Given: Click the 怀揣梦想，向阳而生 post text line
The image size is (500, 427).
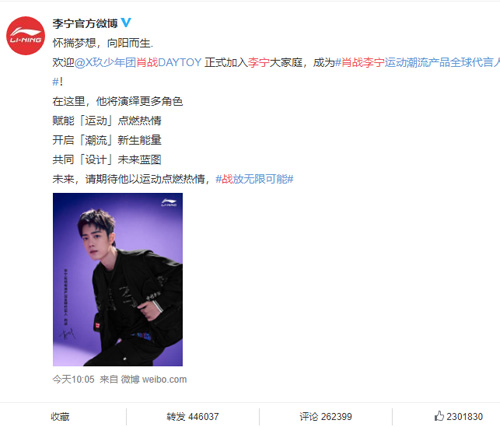Looking at the screenshot, I should [103, 43].
